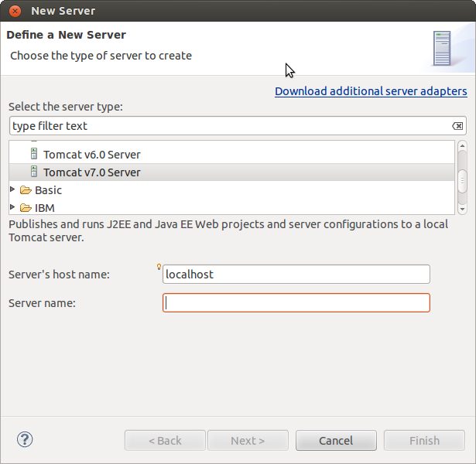Click the Finish button
Viewport: 476px width, 464px height.
coord(424,441)
